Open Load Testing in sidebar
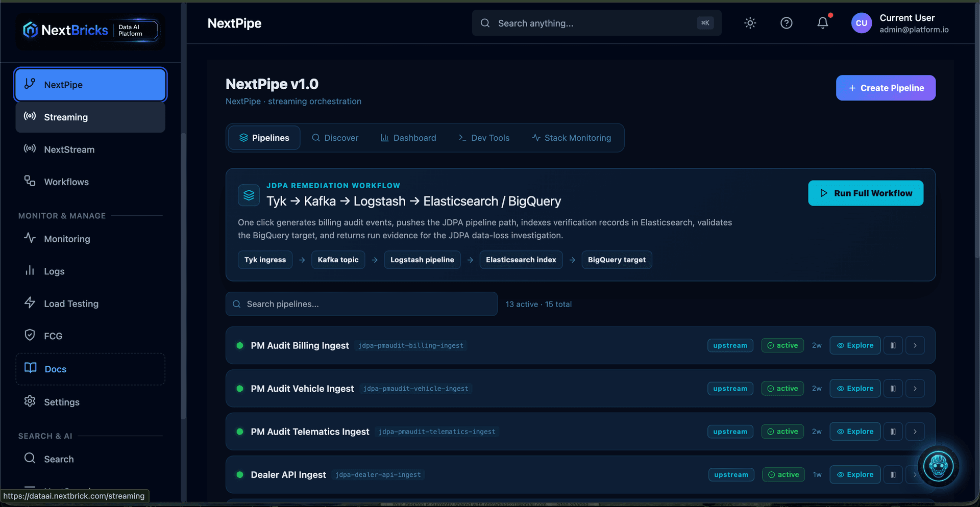 click(x=90, y=303)
